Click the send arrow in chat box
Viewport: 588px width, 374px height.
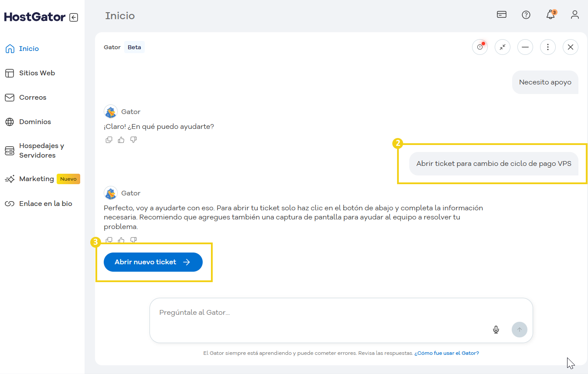tap(519, 330)
